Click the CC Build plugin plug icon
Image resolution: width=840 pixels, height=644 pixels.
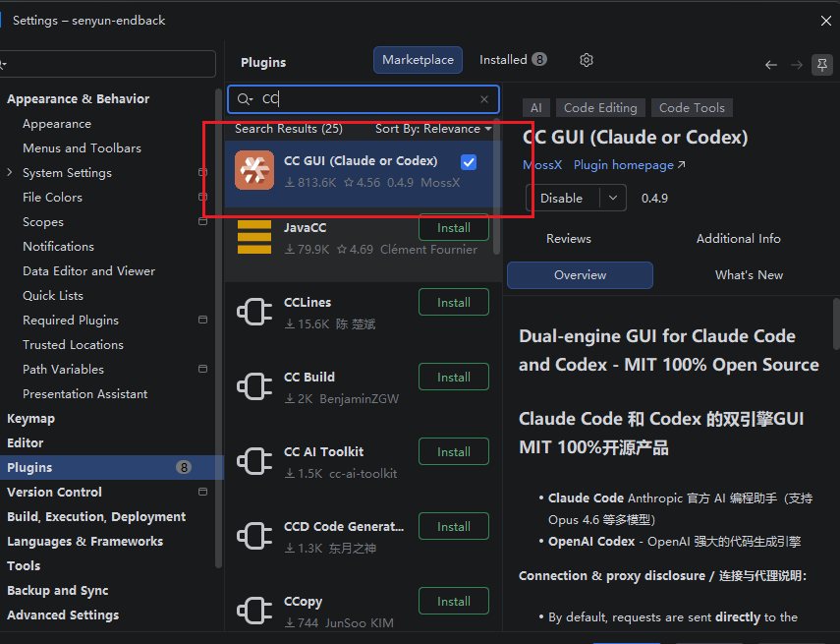[254, 386]
